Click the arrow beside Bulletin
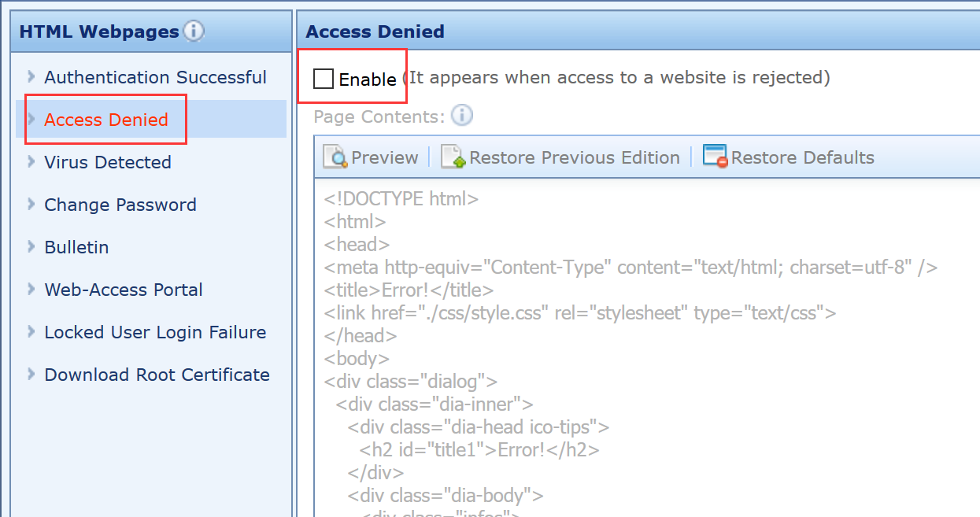 (31, 246)
